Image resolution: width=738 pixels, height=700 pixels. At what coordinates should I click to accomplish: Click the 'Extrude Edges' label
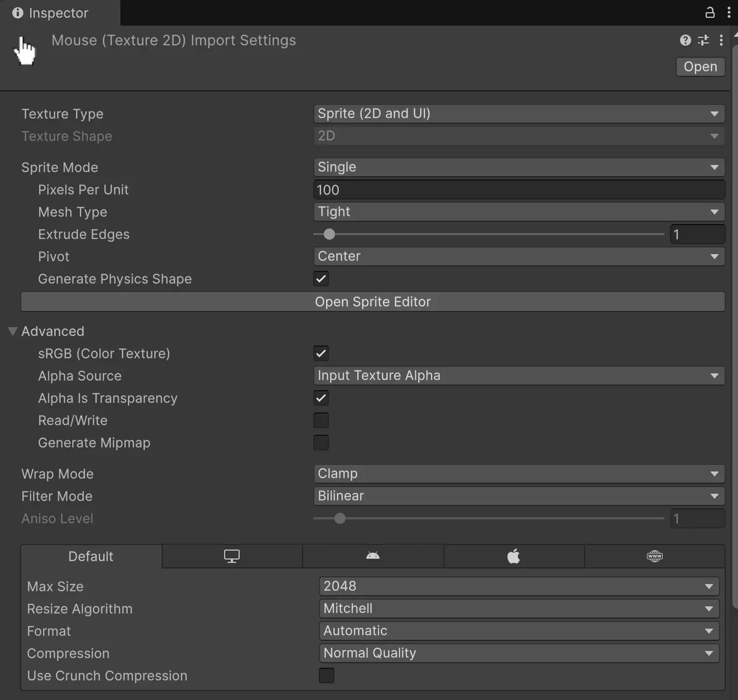pyautogui.click(x=84, y=234)
